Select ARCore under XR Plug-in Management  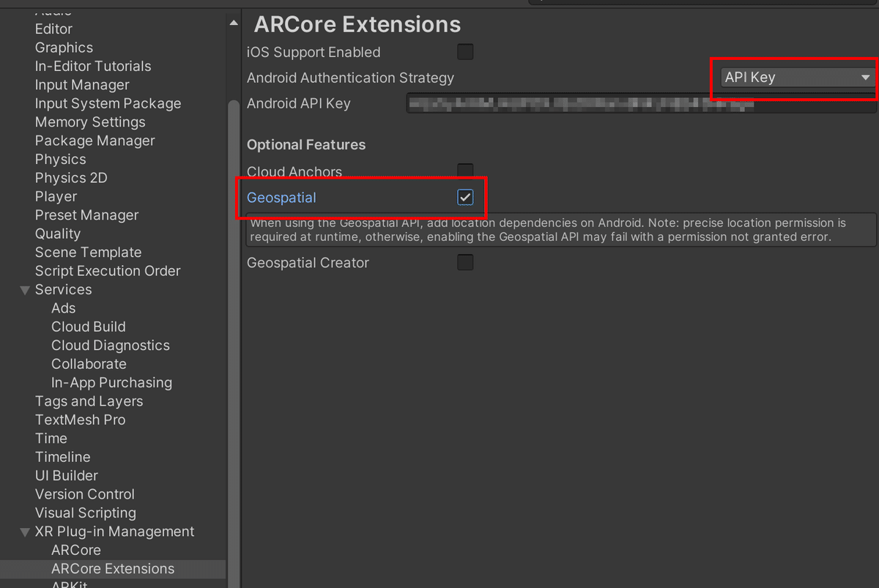point(75,549)
